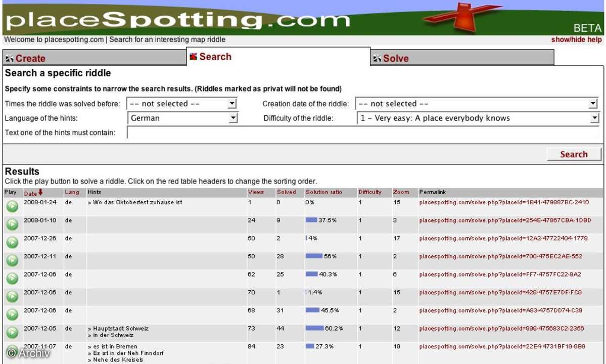Play the 1.4% solution ratio riddle
This screenshot has height=364, width=606.
click(x=12, y=296)
